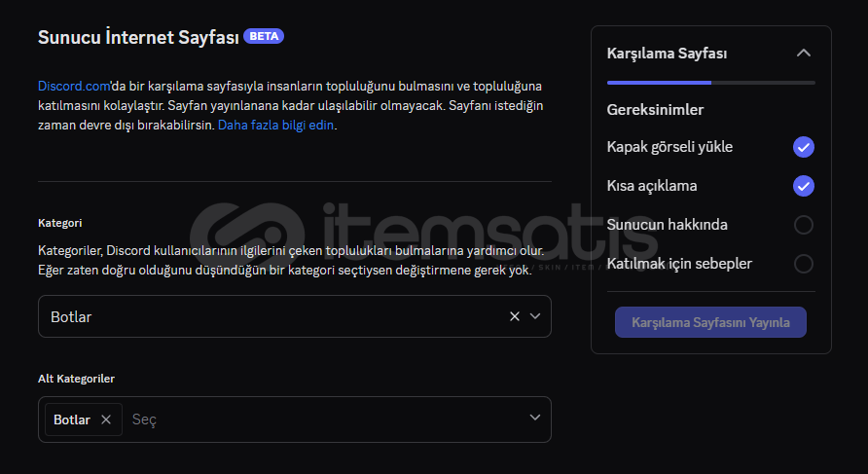This screenshot has width=868, height=474.
Task: Click the Kapak görseli yükle checkmark
Action: pyautogui.click(x=803, y=147)
